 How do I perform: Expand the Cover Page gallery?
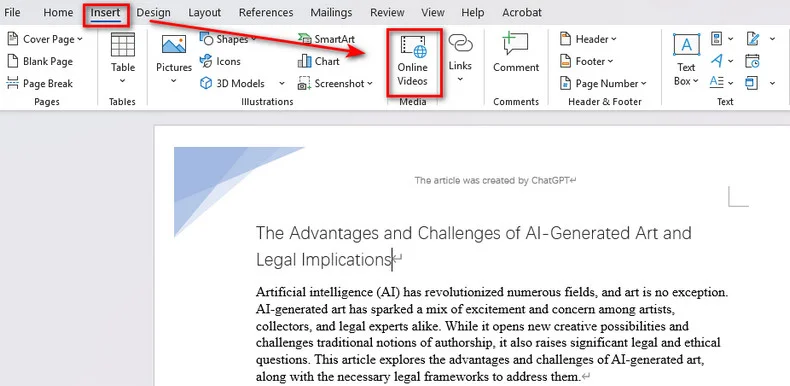pyautogui.click(x=45, y=39)
